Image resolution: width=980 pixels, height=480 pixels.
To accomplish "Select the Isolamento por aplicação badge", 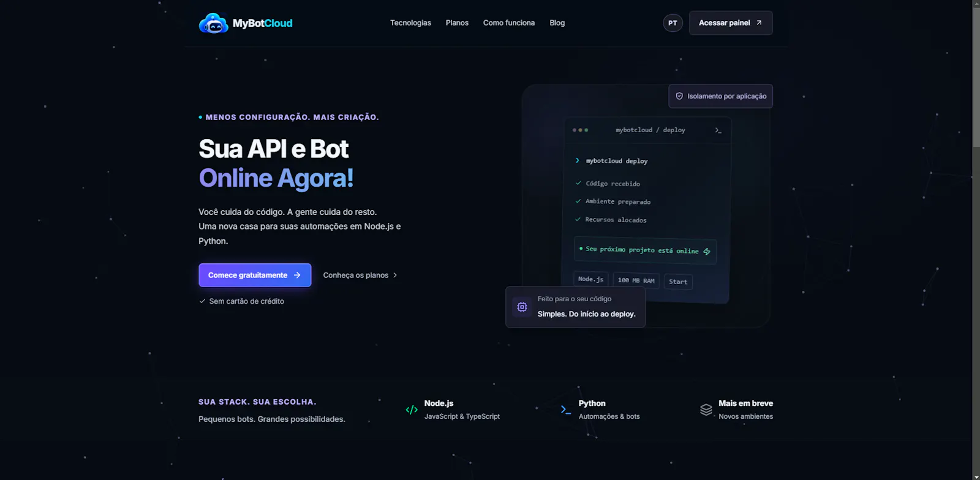I will [720, 96].
